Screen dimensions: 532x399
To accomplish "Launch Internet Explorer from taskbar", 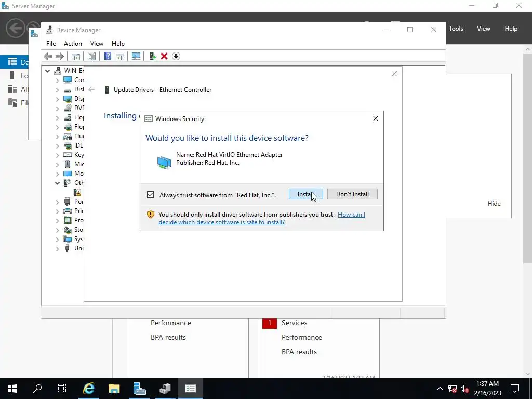I will coord(88,389).
